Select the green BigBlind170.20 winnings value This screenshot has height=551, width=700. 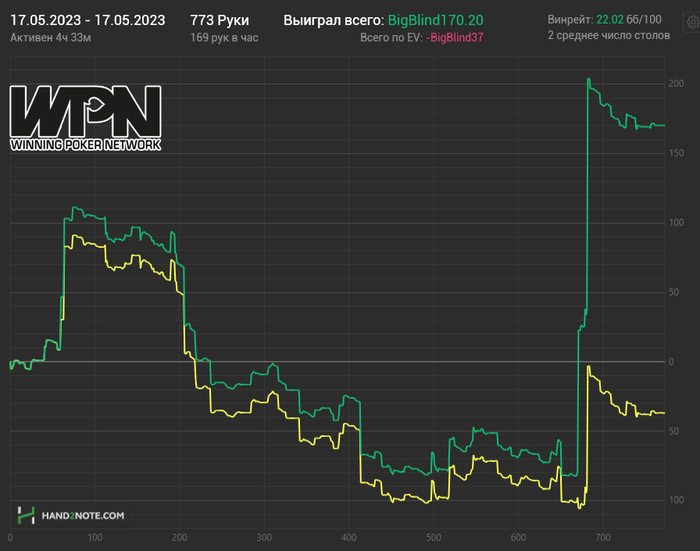click(435, 20)
